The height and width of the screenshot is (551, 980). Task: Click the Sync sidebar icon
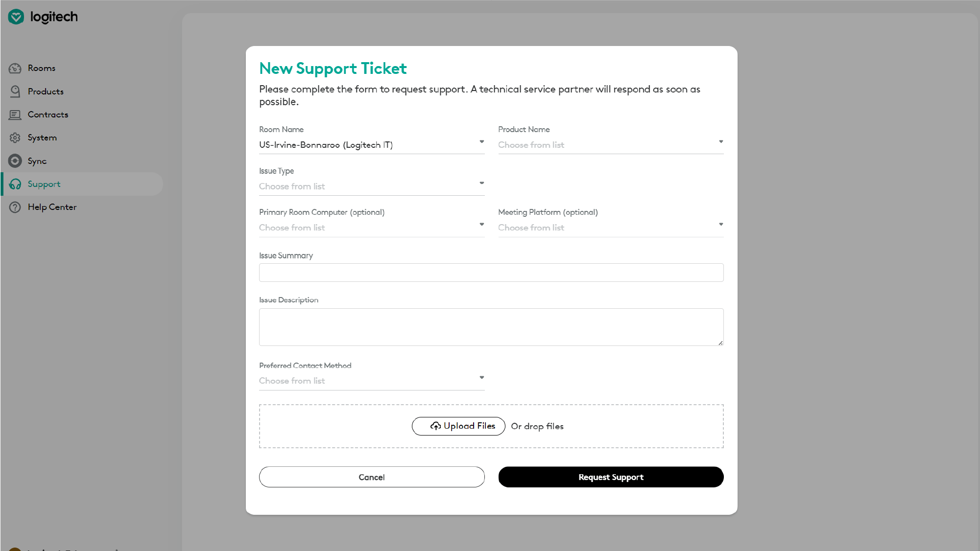tap(15, 161)
